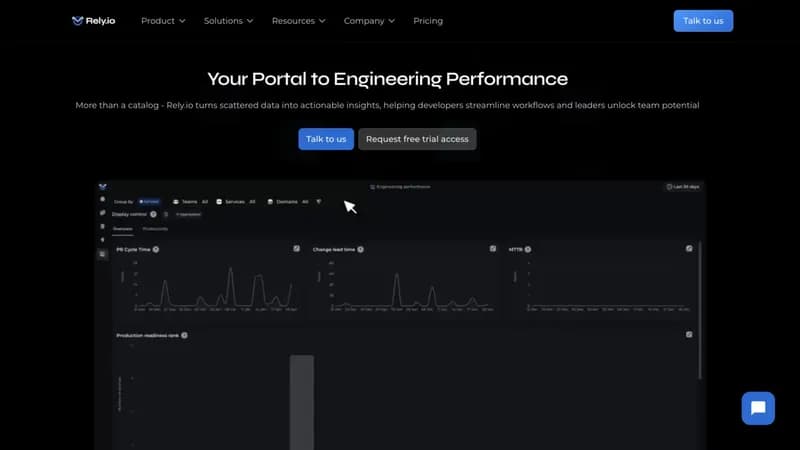The height and width of the screenshot is (450, 800).
Task: Click Production readiness rank info icon
Action: (x=185, y=335)
